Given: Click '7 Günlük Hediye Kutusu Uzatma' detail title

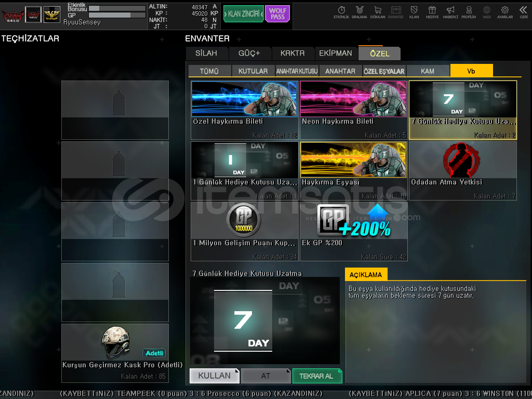Looking at the screenshot, I should click(x=247, y=273).
